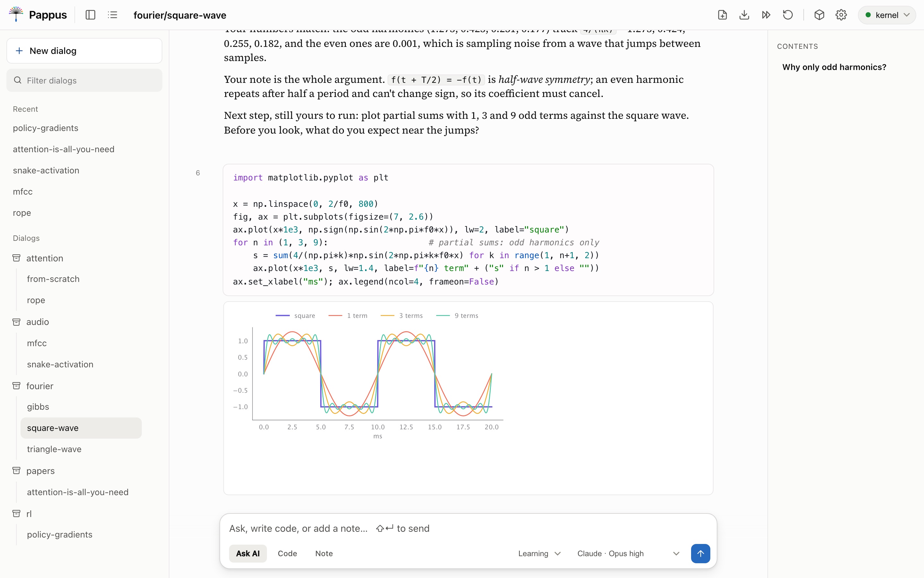
Task: Open the triangle-wave dialog
Action: 54,449
